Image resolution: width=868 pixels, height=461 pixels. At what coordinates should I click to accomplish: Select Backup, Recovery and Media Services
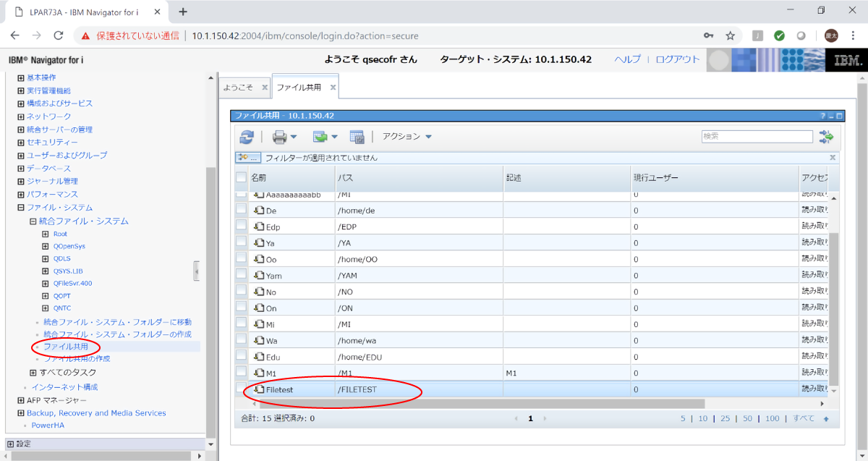click(x=96, y=413)
